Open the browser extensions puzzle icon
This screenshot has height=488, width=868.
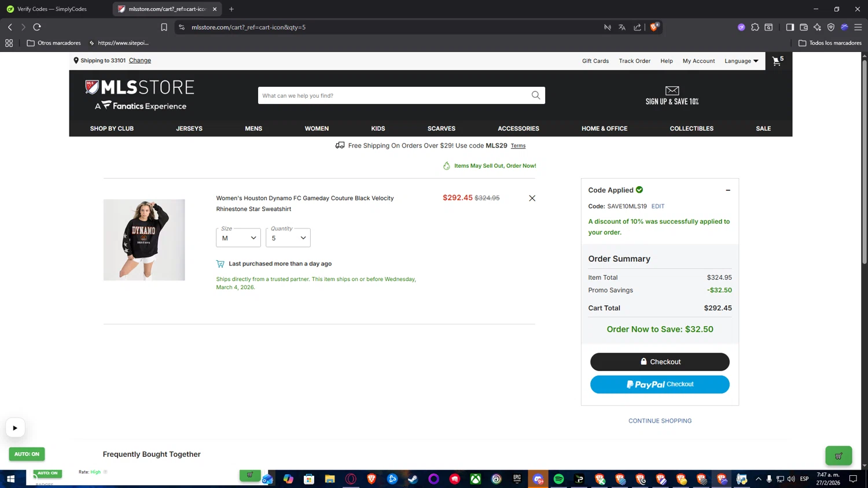(755, 27)
